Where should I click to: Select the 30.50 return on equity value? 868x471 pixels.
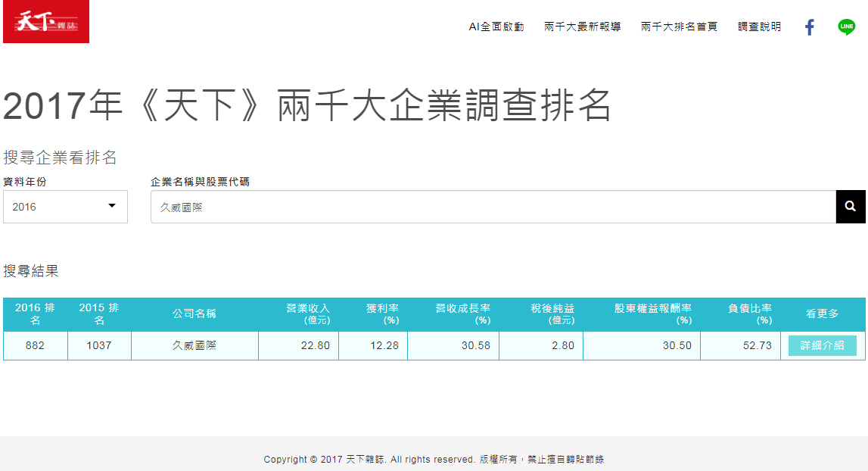click(677, 345)
